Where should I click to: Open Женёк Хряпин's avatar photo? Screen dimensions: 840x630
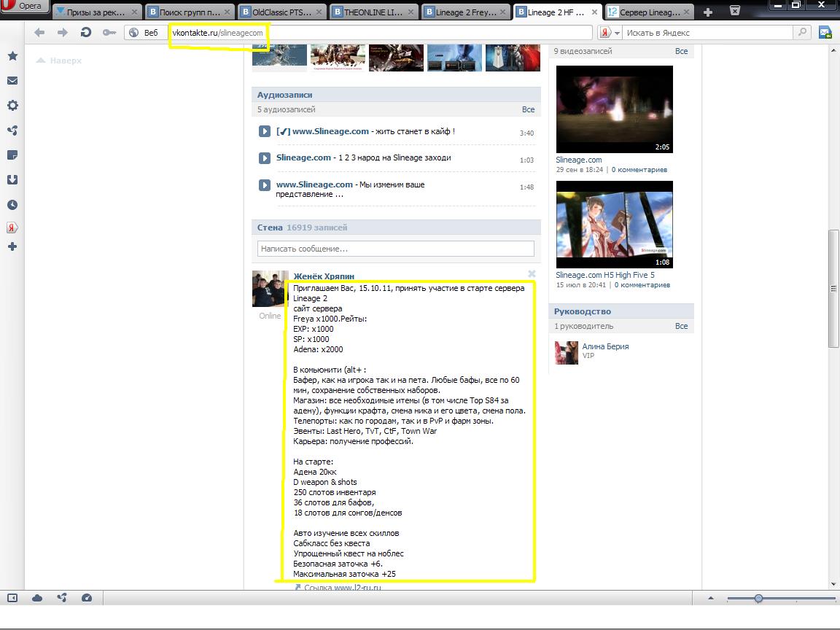pyautogui.click(x=271, y=289)
